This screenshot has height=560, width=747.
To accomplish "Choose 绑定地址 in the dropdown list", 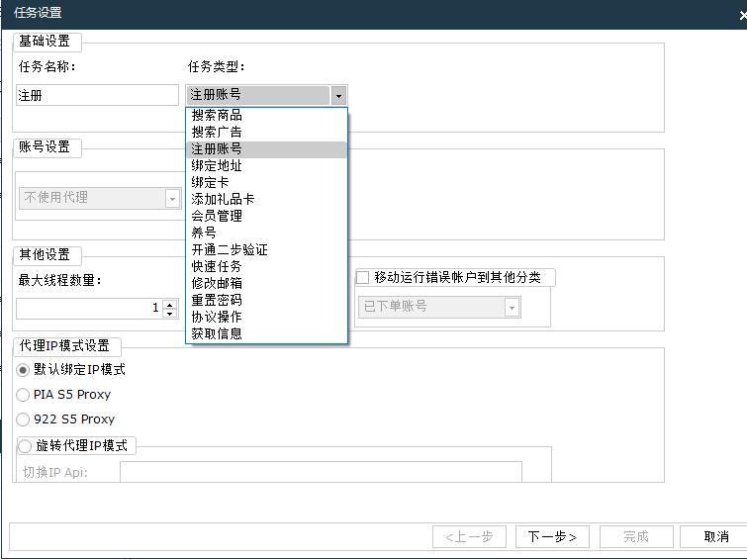I will 266,166.
